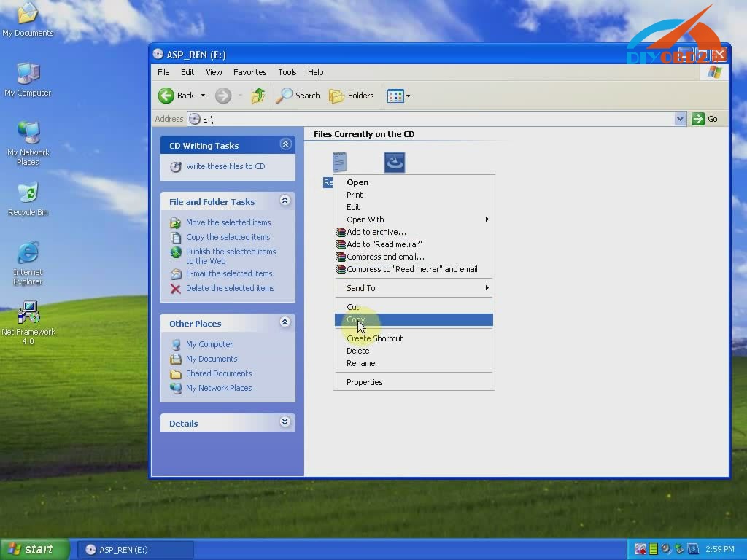Screen dimensions: 747x560
Task: Choose Edit in context menu
Action: pyautogui.click(x=414, y=207)
